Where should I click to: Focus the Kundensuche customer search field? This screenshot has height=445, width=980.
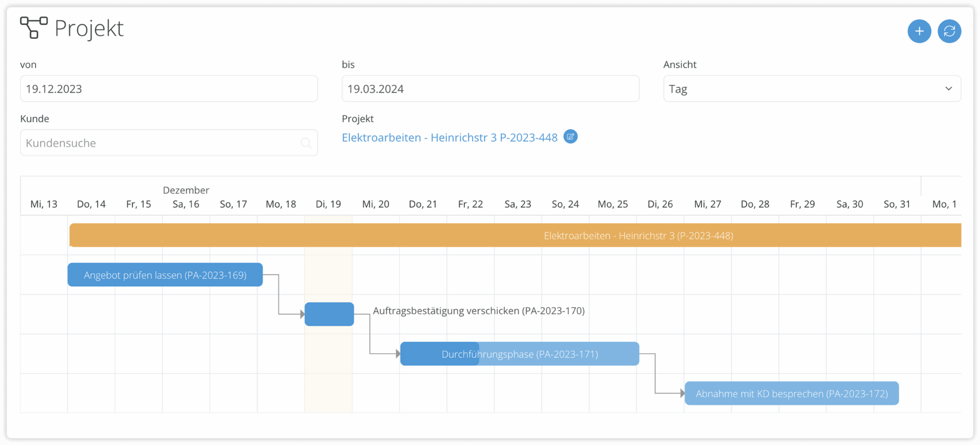click(158, 143)
